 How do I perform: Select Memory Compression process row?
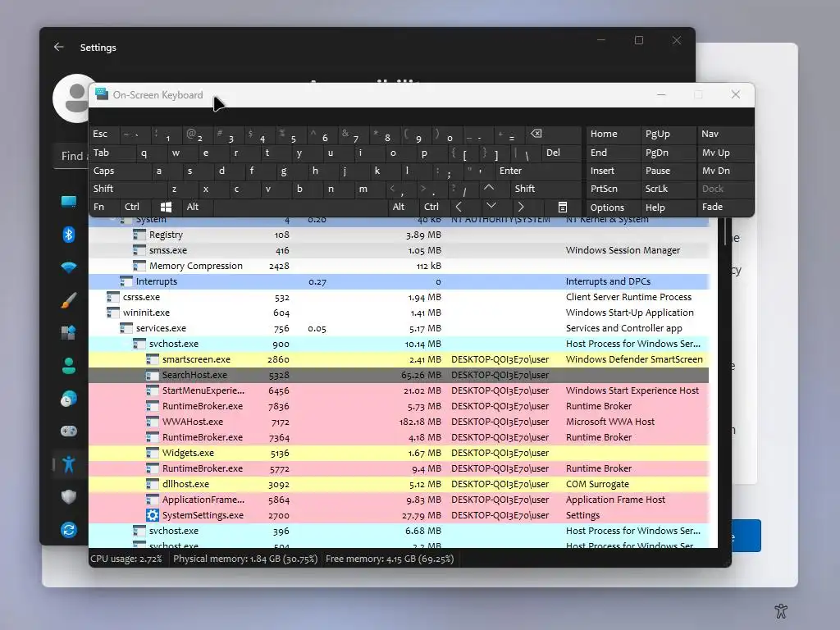coord(399,266)
